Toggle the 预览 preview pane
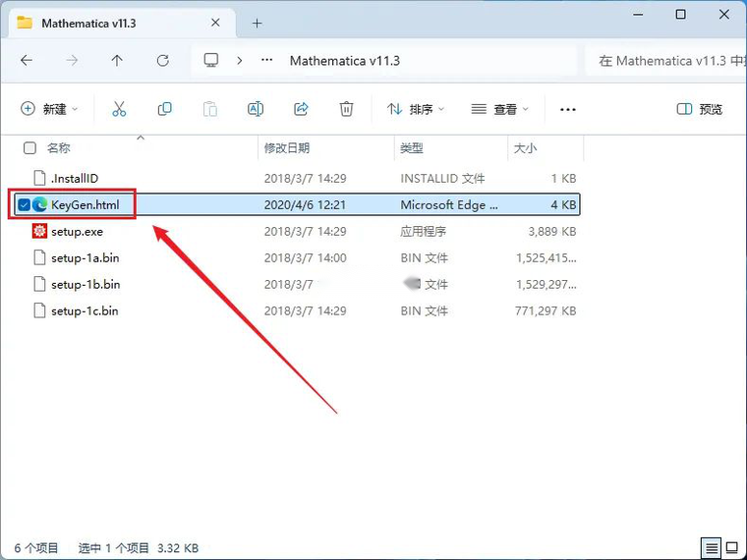This screenshot has width=747, height=560. point(700,109)
